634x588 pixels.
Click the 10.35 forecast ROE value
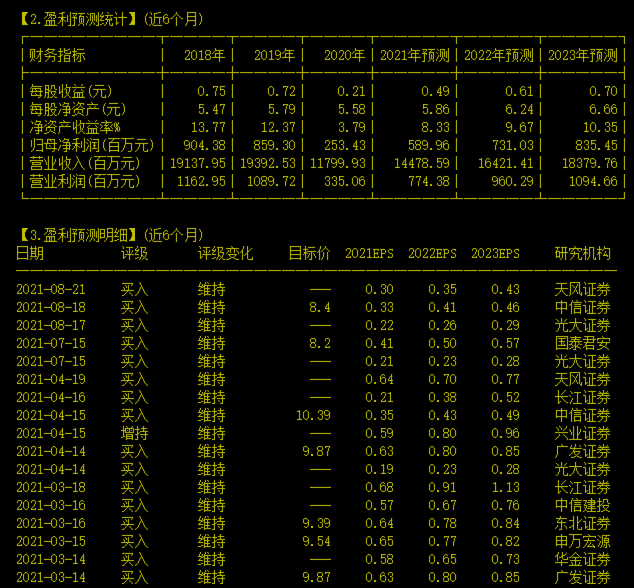[600, 127]
